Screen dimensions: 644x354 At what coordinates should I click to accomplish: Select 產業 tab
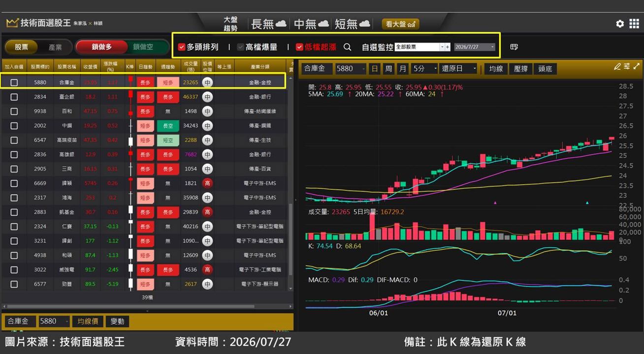[55, 47]
